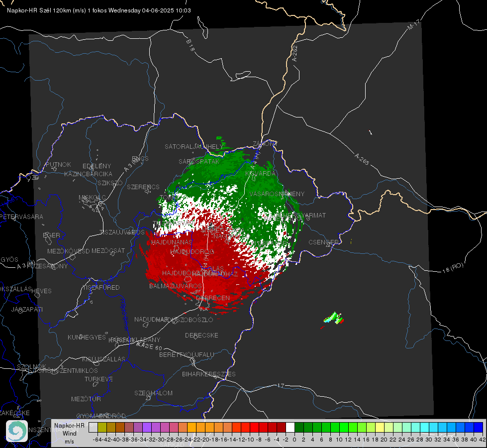
Task: Click the MEZŐCSÁT town label
Action: [108, 250]
